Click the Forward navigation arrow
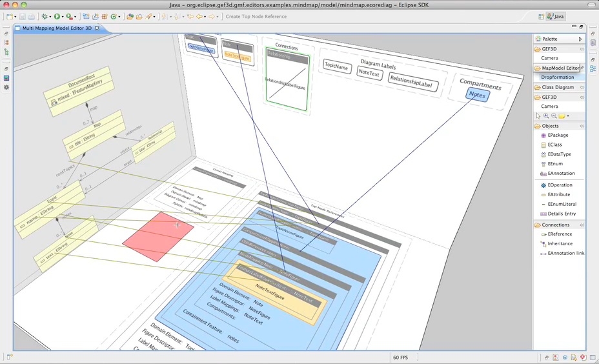The width and height of the screenshot is (599, 364). [211, 16]
